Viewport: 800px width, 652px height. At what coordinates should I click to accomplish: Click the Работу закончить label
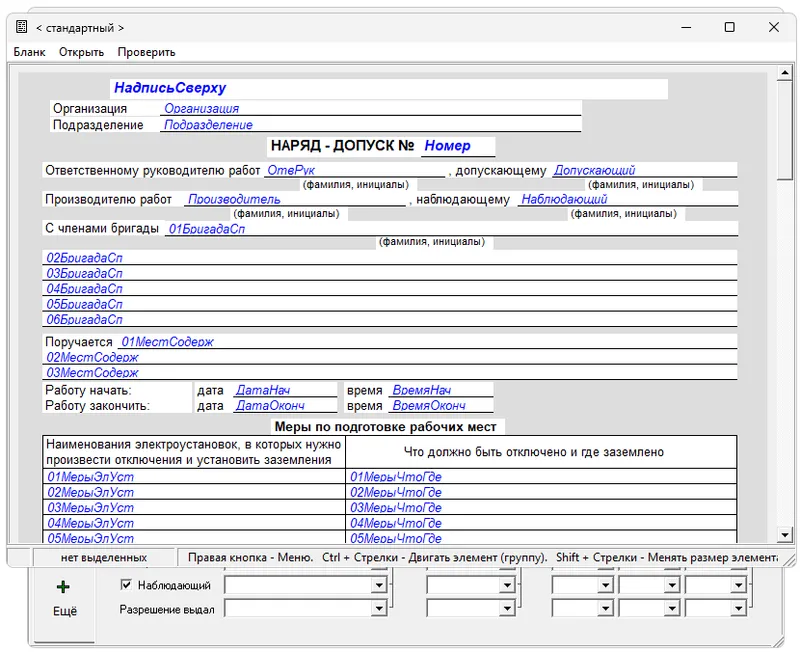(x=97, y=406)
